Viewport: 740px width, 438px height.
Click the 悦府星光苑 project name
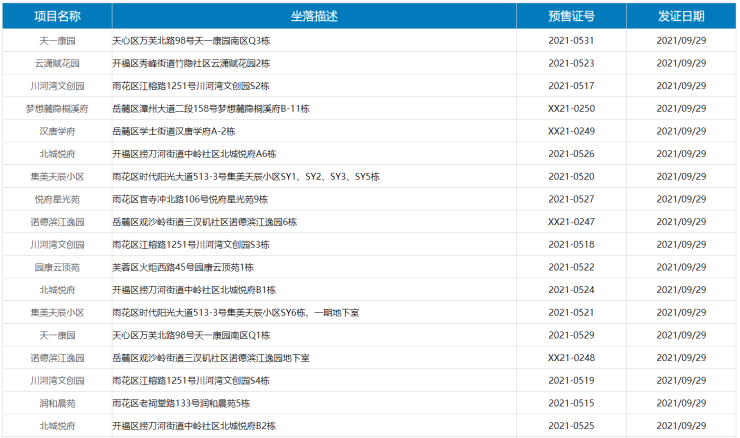[57, 199]
